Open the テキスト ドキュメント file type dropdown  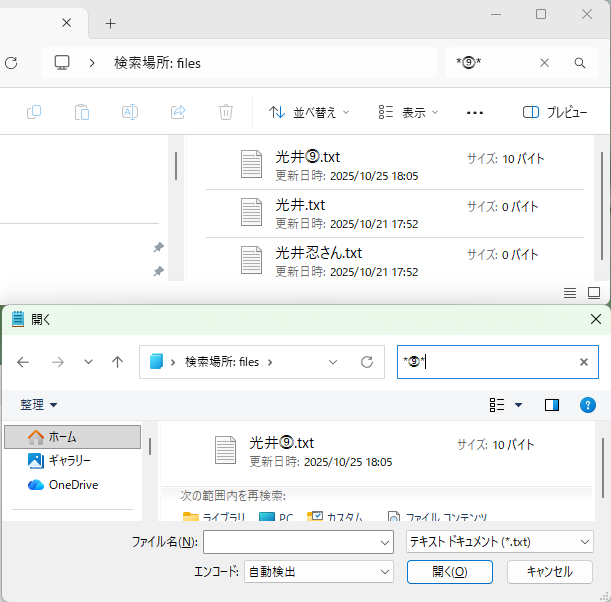(500, 542)
